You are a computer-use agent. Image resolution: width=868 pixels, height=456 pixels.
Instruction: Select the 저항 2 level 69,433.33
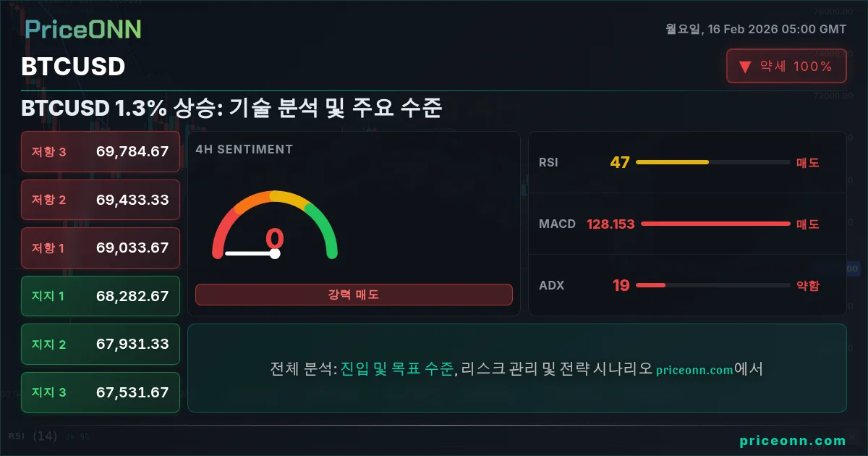point(101,200)
